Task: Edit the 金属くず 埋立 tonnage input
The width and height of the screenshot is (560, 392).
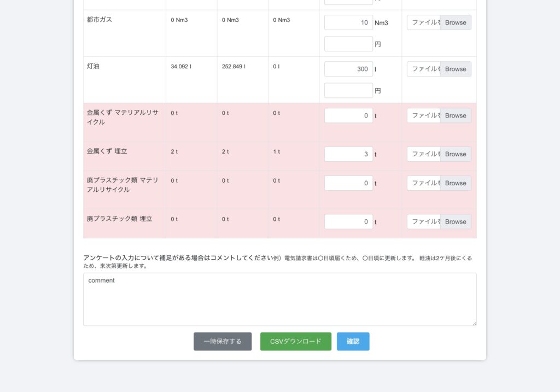Action: coord(348,154)
